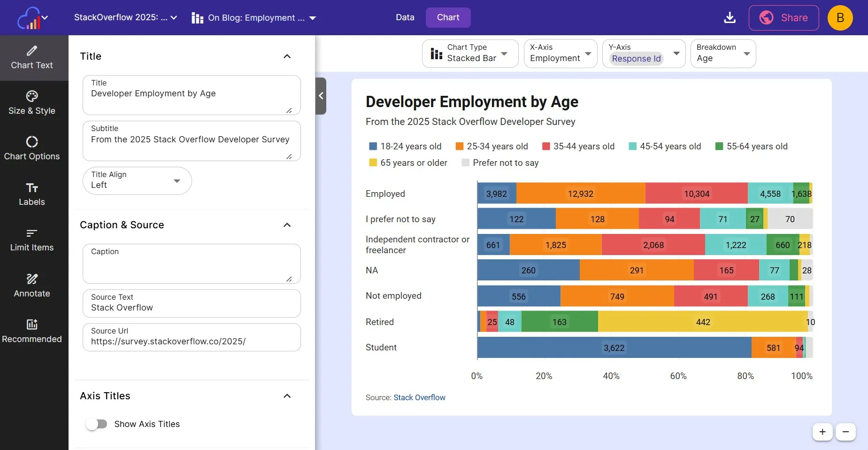Viewport: 868px width, 450px height.
Task: Open the Stack Overflow source link
Action: click(419, 398)
